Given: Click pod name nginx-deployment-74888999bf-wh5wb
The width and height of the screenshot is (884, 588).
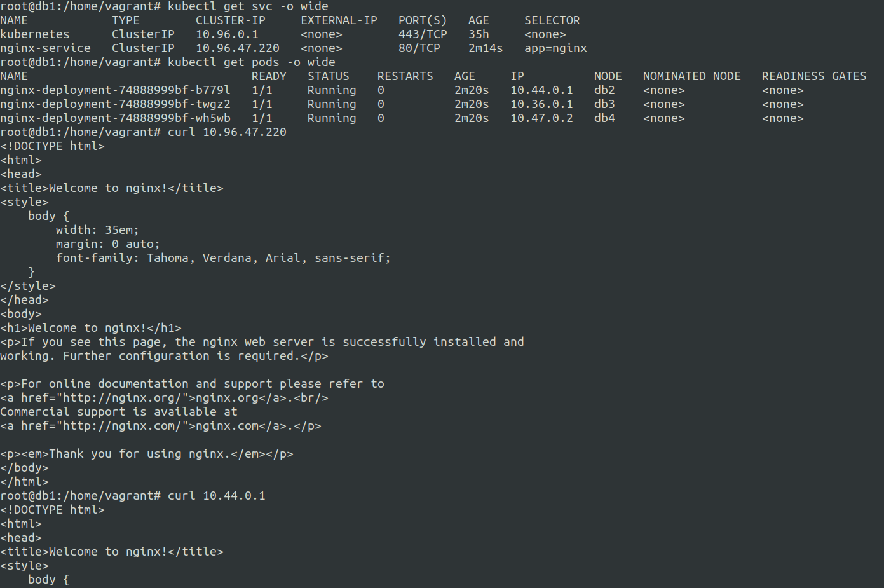Looking at the screenshot, I should [x=115, y=118].
